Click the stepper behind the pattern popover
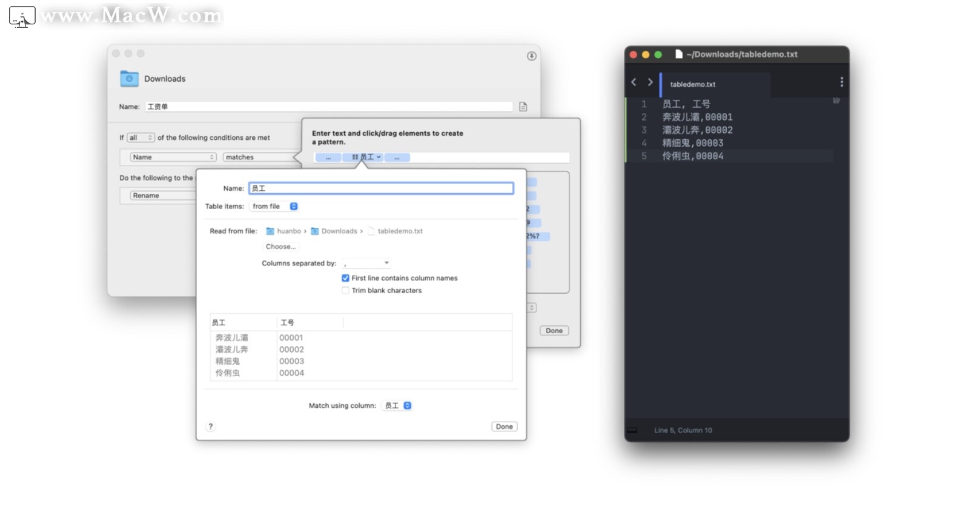The height and width of the screenshot is (521, 980). coord(532,308)
